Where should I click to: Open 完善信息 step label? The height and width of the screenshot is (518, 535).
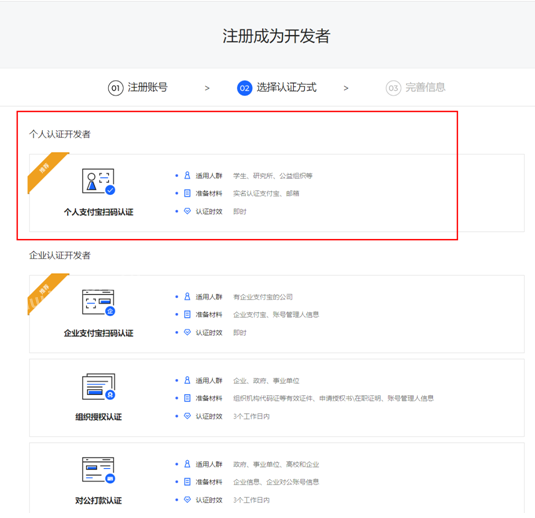click(425, 88)
